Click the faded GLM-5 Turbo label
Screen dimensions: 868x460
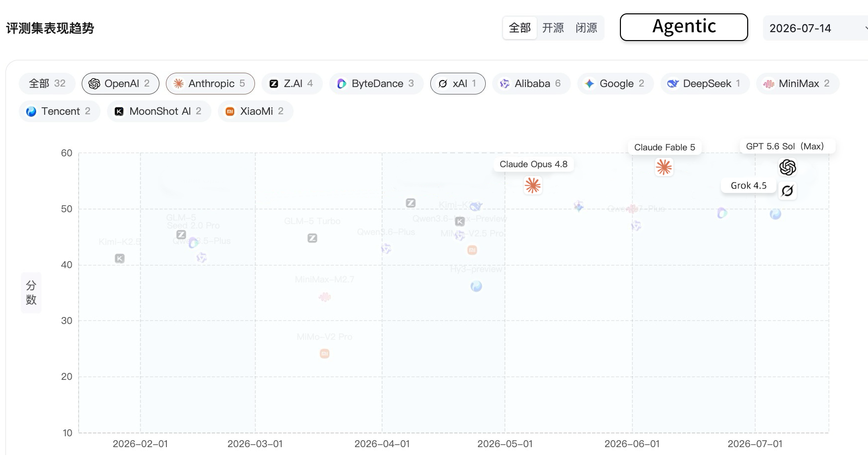312,221
